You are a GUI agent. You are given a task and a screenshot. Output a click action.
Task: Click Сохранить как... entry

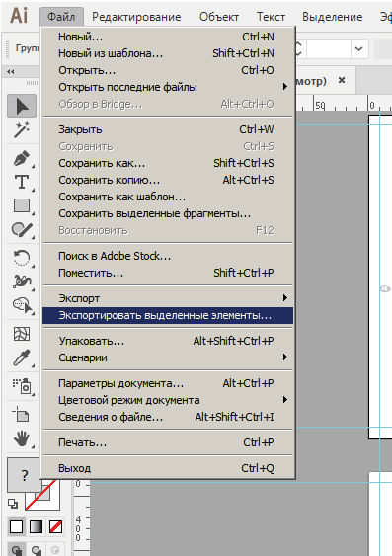click(168, 163)
